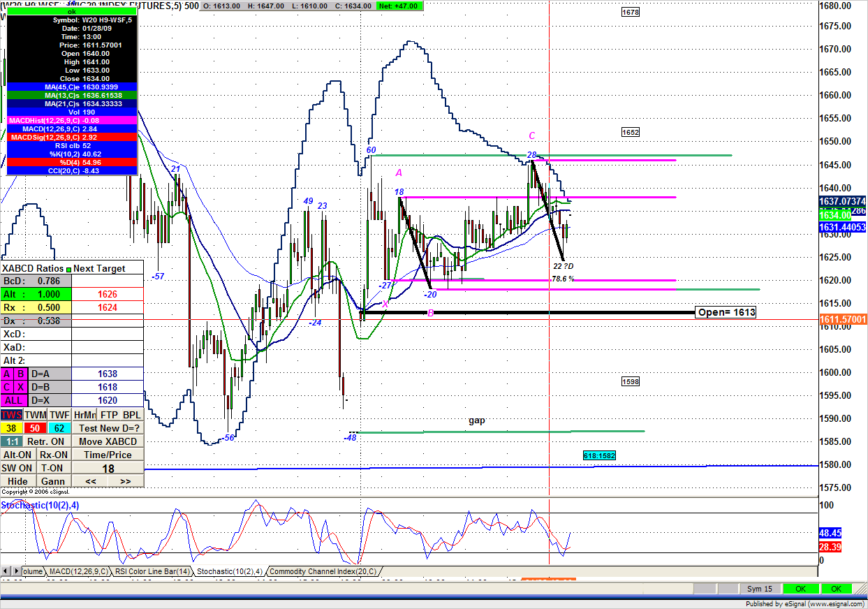Click the BPL button

pyautogui.click(x=132, y=415)
